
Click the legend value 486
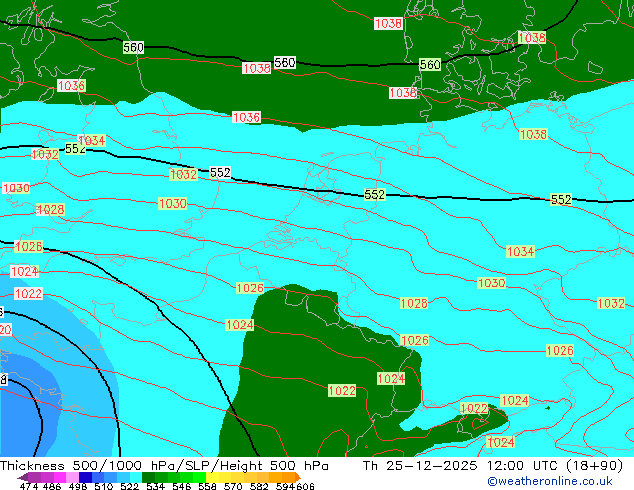[x=52, y=486]
